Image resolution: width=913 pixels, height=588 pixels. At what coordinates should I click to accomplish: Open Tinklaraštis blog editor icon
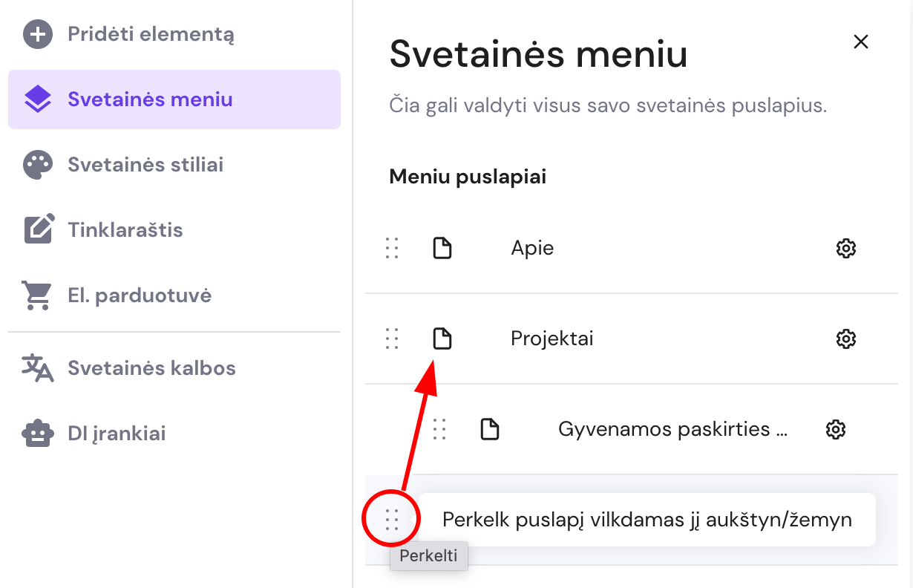pyautogui.click(x=39, y=229)
